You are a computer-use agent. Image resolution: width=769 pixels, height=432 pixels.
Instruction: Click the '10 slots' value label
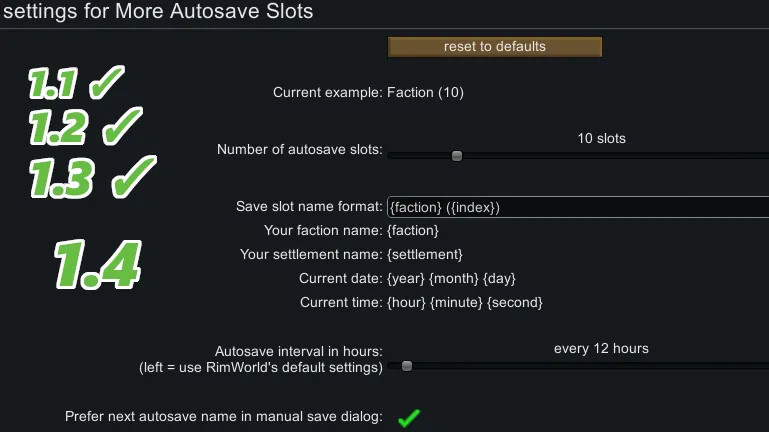point(601,138)
